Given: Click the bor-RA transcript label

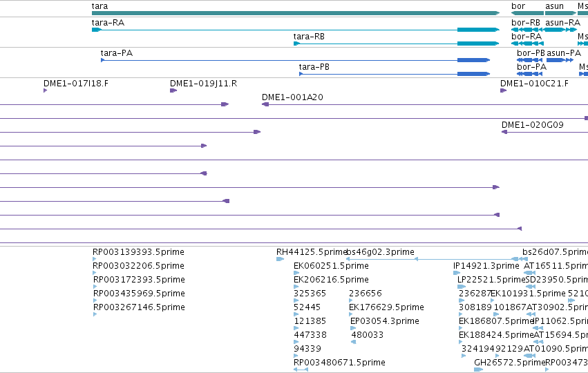Looking at the screenshot, I should pyautogui.click(x=527, y=37).
